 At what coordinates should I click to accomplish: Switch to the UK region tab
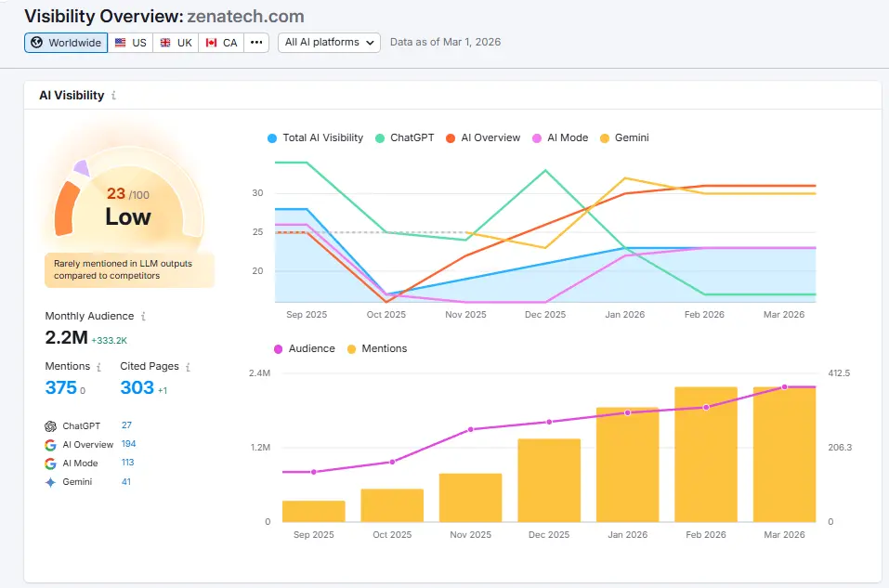tap(176, 43)
